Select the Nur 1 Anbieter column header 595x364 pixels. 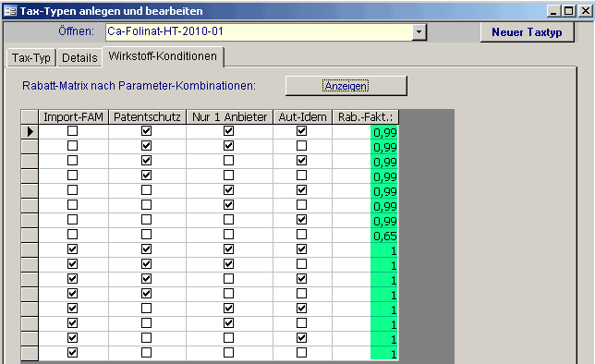click(229, 117)
